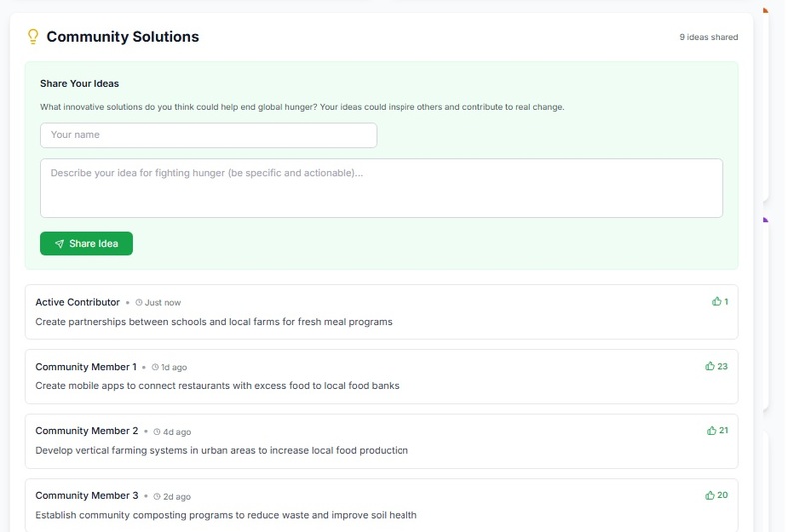Click the 9 ideas shared counter
The width and height of the screenshot is (805, 532).
pyautogui.click(x=709, y=37)
